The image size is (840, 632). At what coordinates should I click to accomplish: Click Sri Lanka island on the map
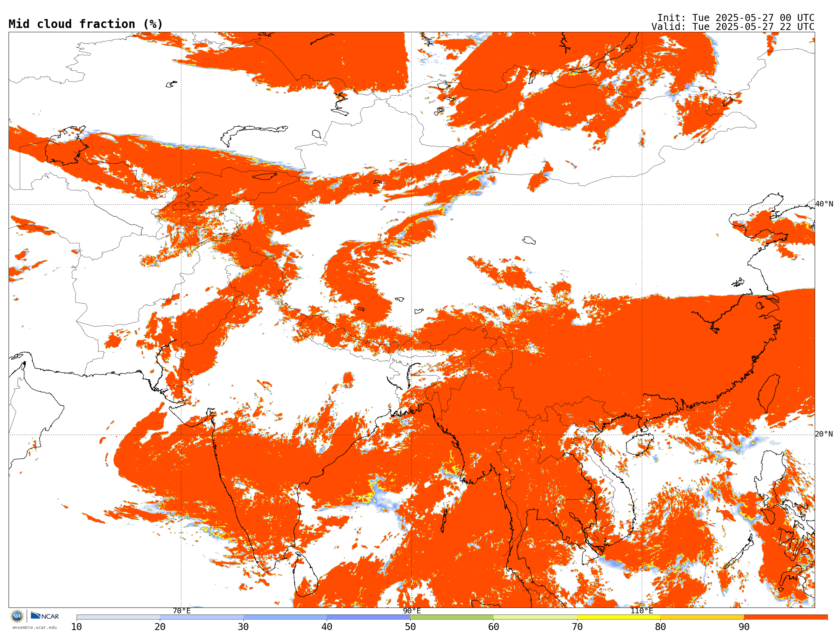click(x=305, y=575)
